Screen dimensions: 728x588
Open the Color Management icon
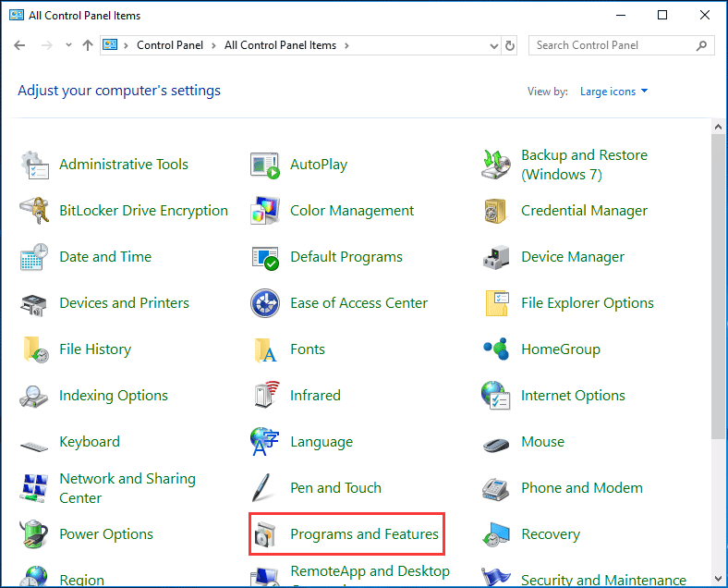coord(265,211)
